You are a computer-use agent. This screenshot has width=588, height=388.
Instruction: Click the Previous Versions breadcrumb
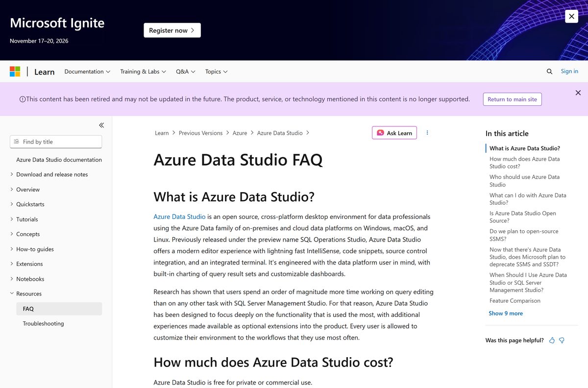click(x=200, y=133)
